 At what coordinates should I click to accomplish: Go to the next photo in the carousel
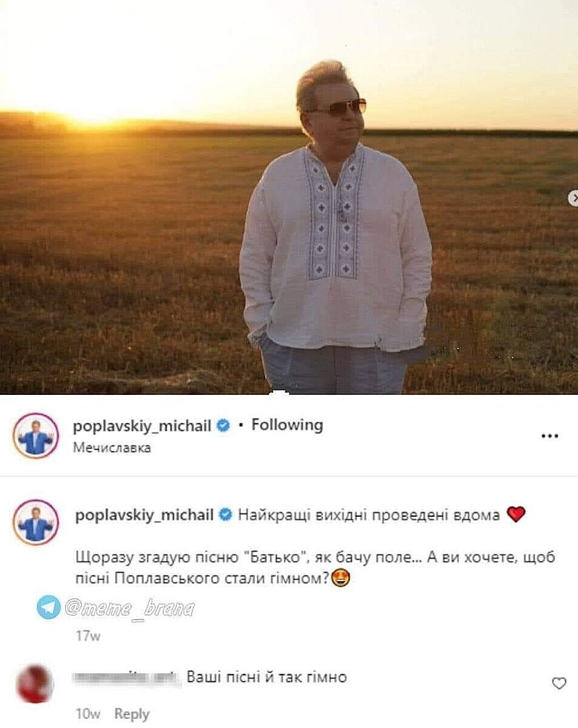tap(573, 198)
